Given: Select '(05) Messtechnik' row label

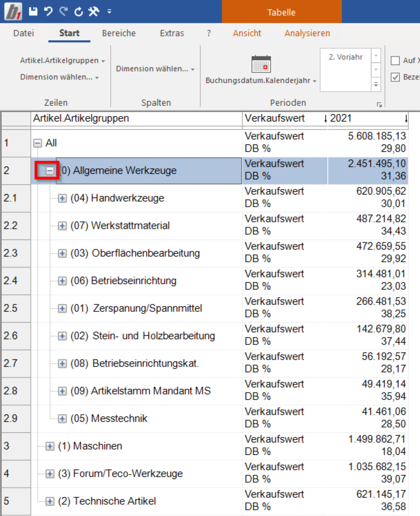Looking at the screenshot, I should [x=109, y=419].
